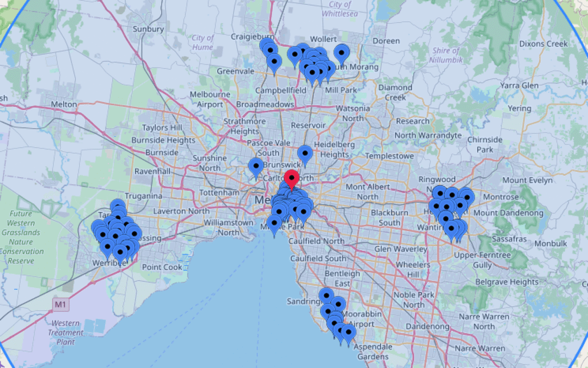The height and width of the screenshot is (368, 588).
Task: Select marker directly beneath Ringwood label
Action: click(x=440, y=194)
